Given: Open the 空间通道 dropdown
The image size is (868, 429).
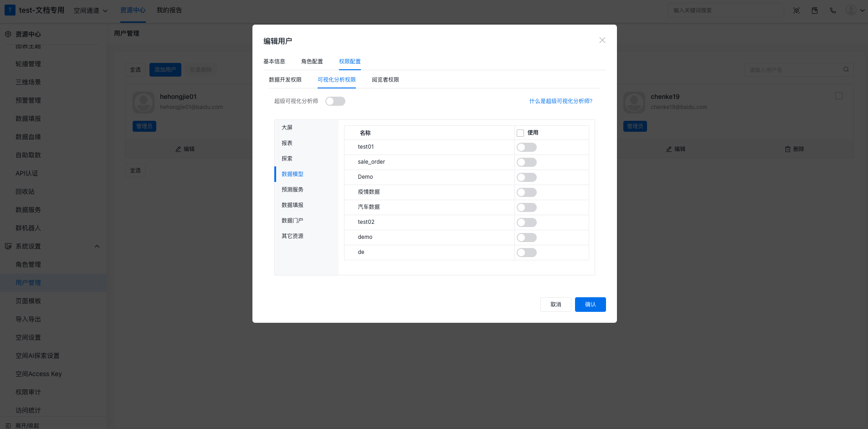Looking at the screenshot, I should pyautogui.click(x=91, y=10).
